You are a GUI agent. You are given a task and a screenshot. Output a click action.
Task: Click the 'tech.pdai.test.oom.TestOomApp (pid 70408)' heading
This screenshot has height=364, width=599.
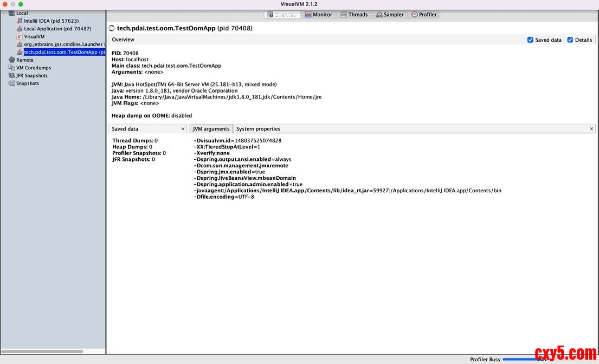pyautogui.click(x=184, y=28)
